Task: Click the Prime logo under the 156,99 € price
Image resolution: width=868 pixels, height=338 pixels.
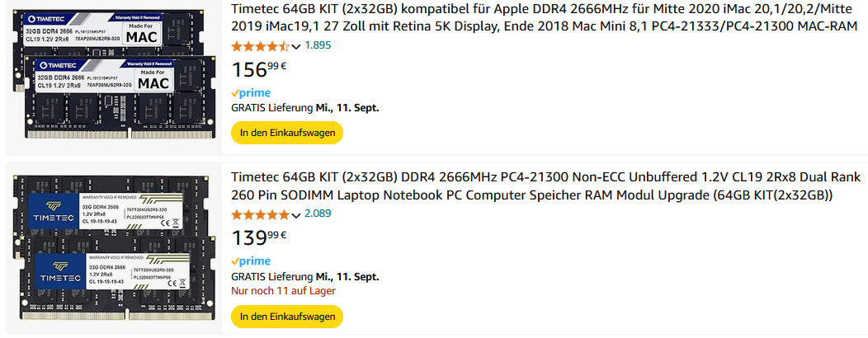Action: pos(251,93)
